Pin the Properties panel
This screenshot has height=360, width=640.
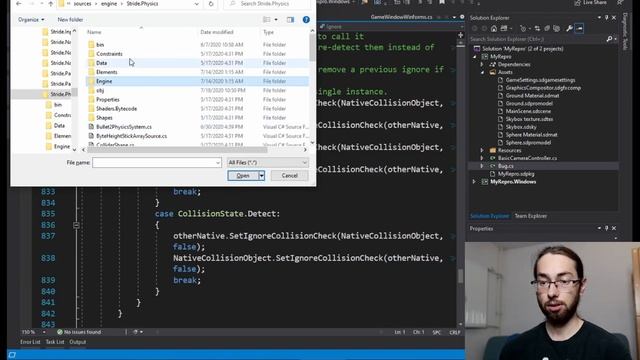point(607,228)
